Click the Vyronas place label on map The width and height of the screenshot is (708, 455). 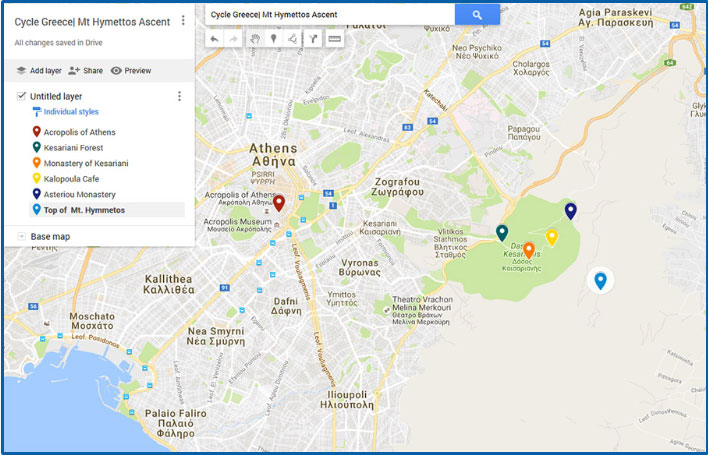tap(360, 267)
